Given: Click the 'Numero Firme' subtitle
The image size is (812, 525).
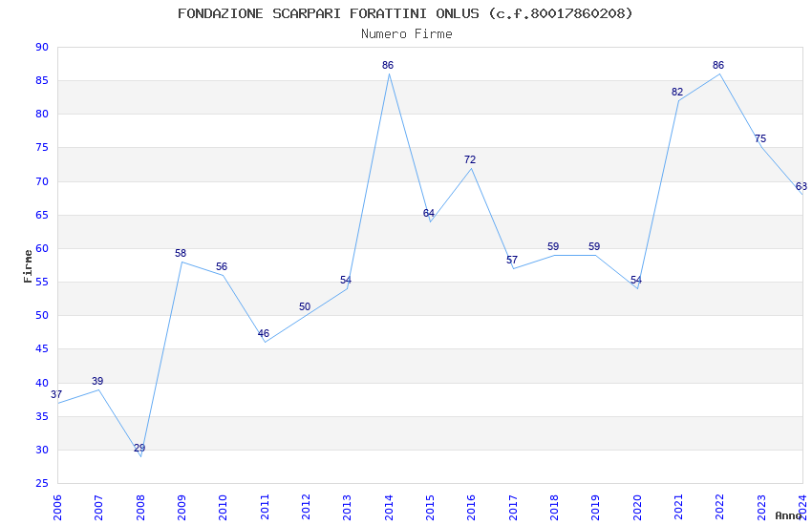Looking at the screenshot, I should pos(407,33).
